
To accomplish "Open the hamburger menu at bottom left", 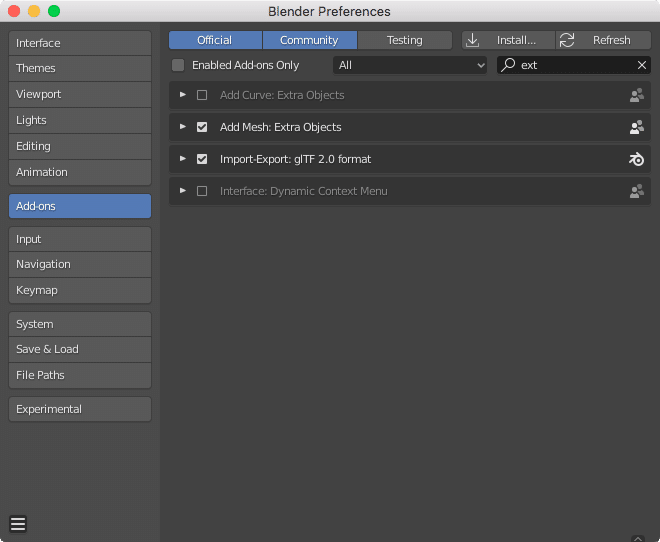I will 18,524.
